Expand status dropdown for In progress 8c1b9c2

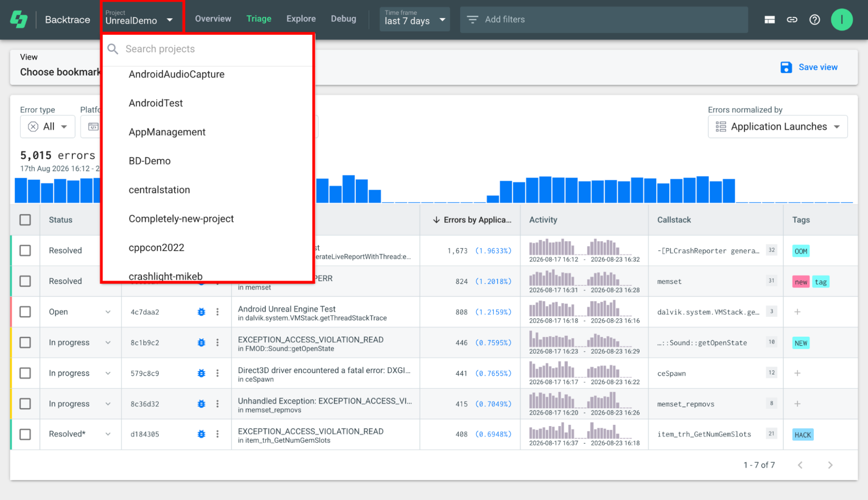(108, 343)
